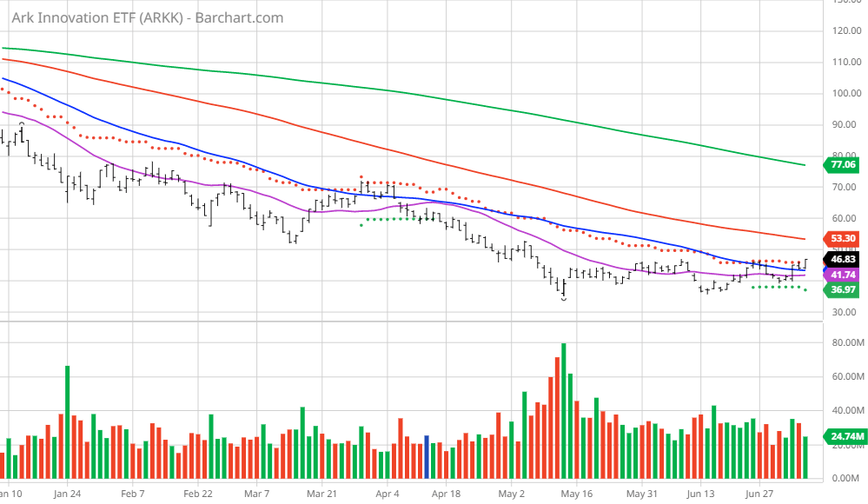Image resolution: width=868 pixels, height=504 pixels.
Task: Click the Jun 27 date label
Action: point(759,494)
